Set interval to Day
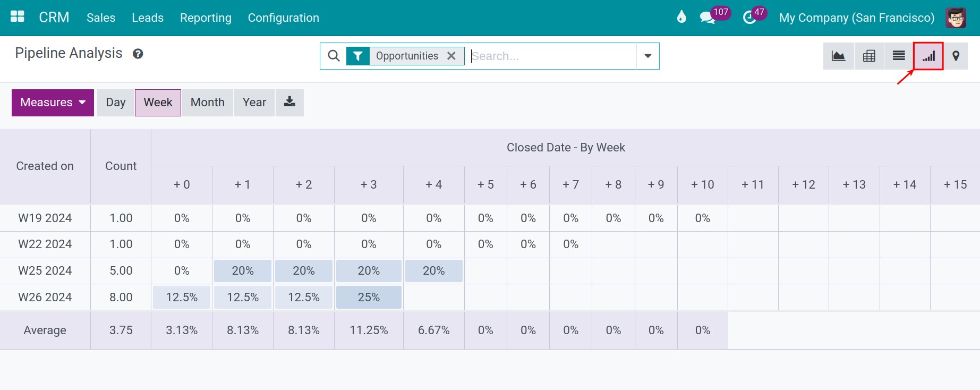This screenshot has height=390, width=980. pos(116,103)
